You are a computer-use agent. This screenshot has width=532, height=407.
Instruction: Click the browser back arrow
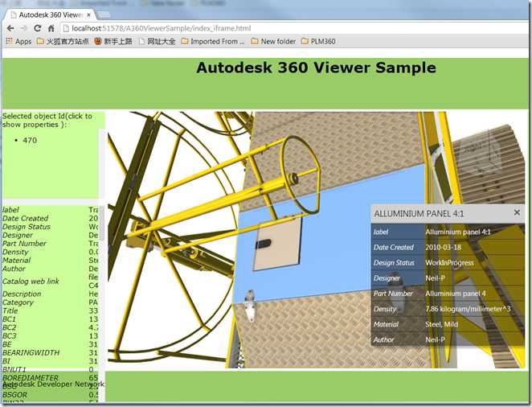click(10, 28)
